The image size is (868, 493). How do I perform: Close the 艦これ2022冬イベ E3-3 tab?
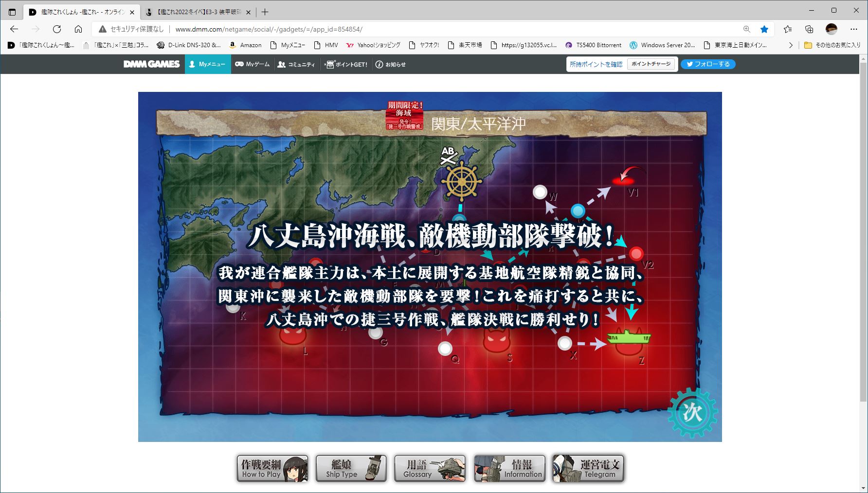(249, 12)
